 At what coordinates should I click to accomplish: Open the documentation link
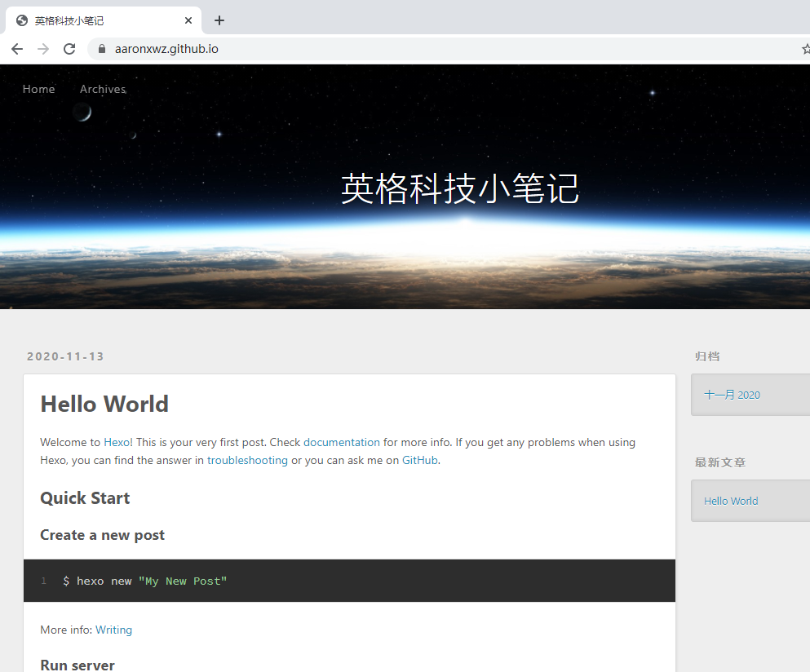341,442
